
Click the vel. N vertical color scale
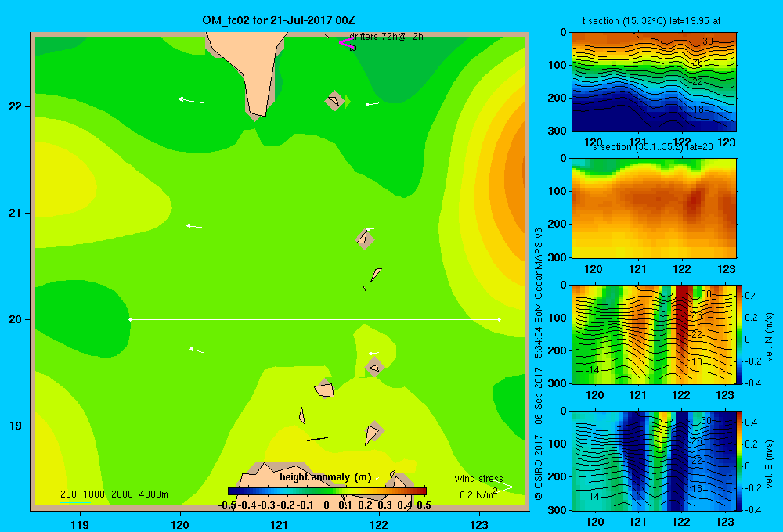(x=740, y=334)
